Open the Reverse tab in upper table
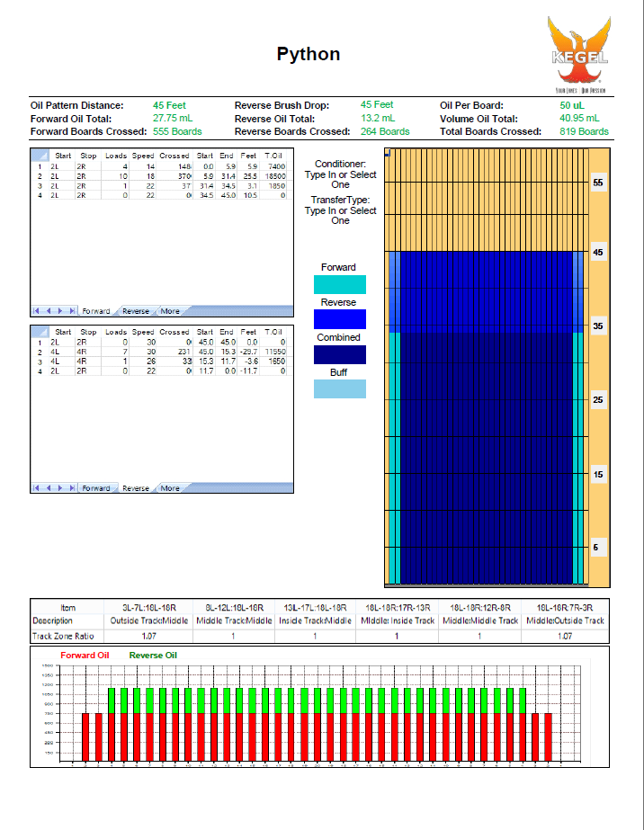This screenshot has height=830, width=644. click(136, 311)
